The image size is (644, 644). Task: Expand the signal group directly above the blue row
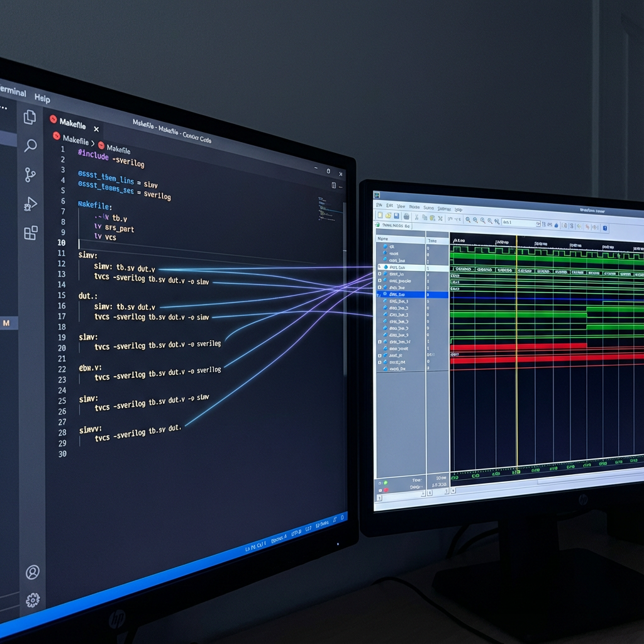pyautogui.click(x=379, y=287)
